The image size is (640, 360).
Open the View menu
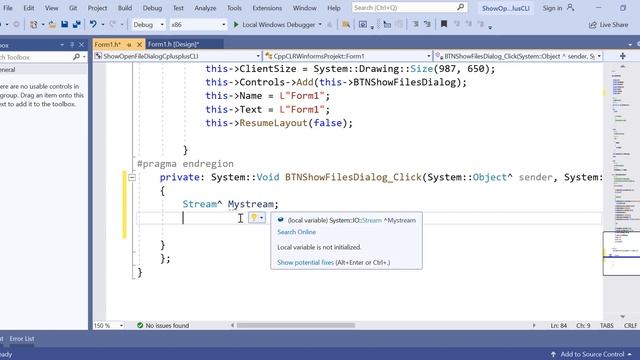pyautogui.click(x=51, y=8)
